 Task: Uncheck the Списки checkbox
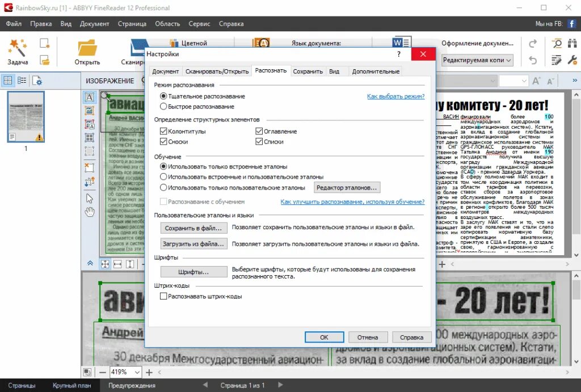point(259,141)
